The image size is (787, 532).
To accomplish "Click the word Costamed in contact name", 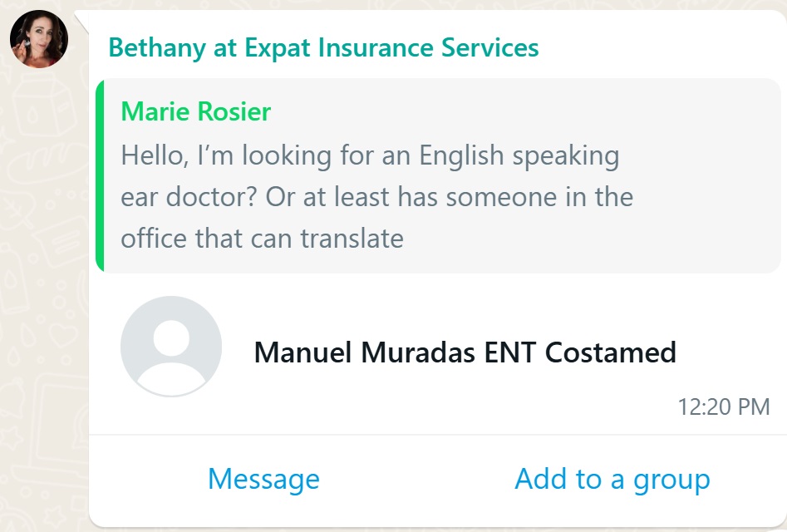I will click(611, 352).
